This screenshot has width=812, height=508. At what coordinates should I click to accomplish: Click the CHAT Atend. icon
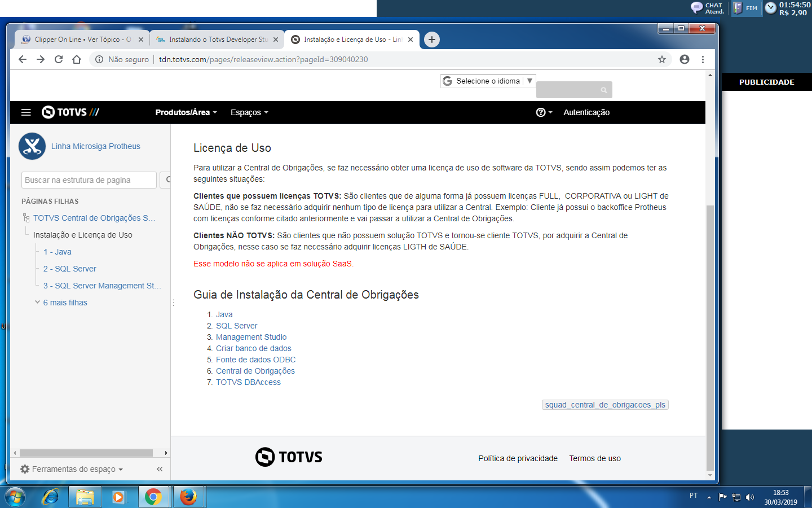[x=708, y=8]
